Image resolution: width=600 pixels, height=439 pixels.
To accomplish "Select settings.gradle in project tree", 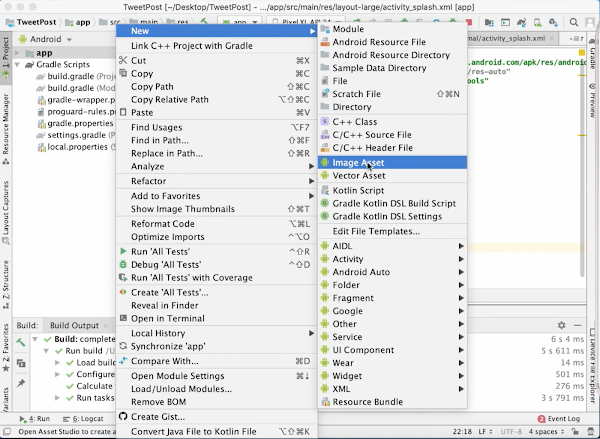I will [76, 135].
